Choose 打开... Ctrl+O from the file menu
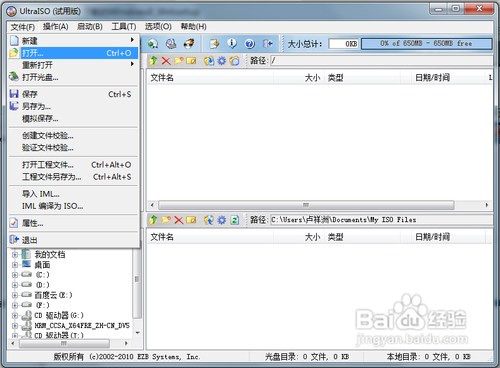 pos(73,53)
